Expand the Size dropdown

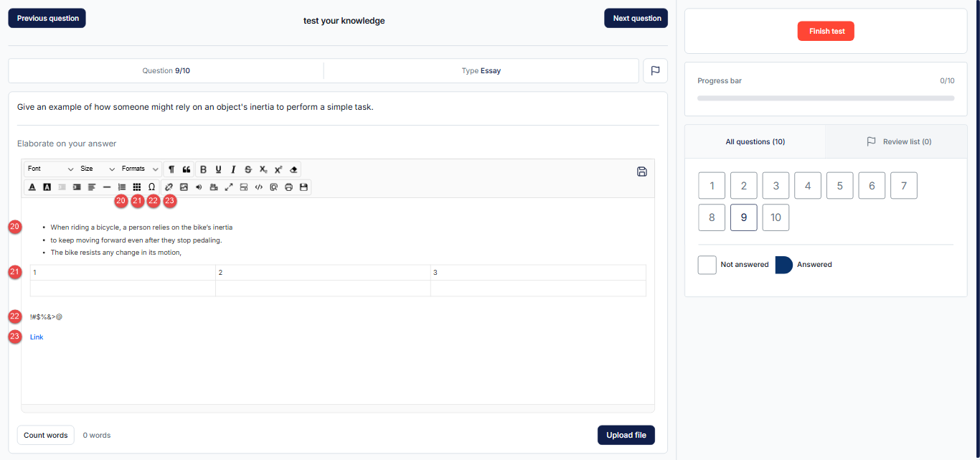click(98, 169)
